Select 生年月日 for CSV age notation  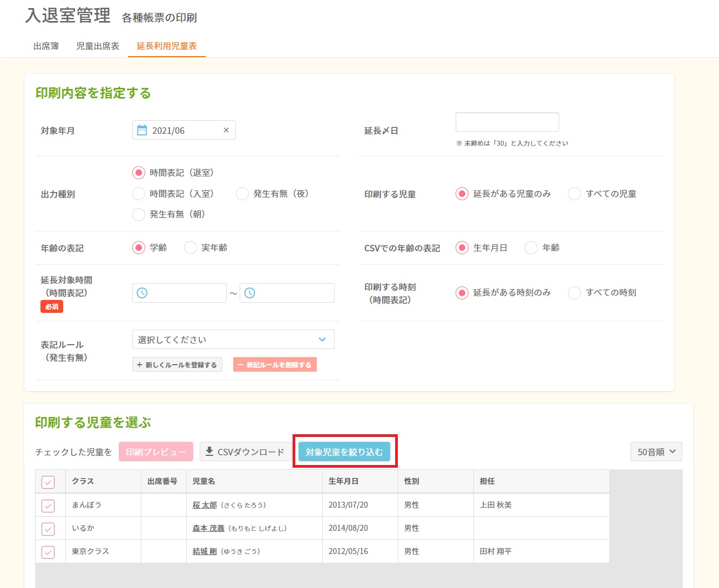click(462, 248)
